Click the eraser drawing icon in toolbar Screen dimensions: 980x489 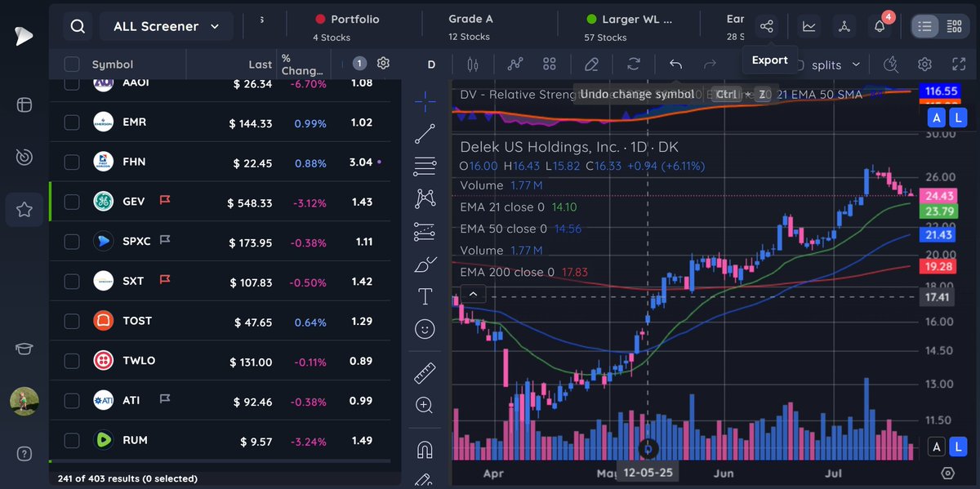[592, 64]
